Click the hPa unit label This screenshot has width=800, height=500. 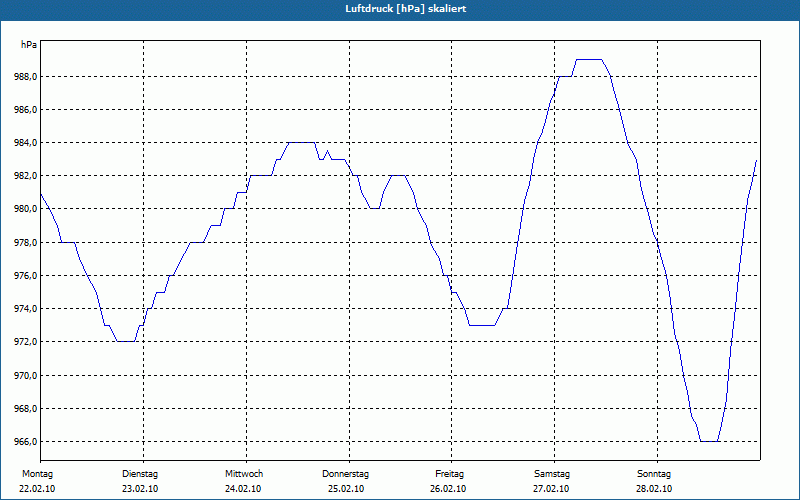(x=29, y=45)
